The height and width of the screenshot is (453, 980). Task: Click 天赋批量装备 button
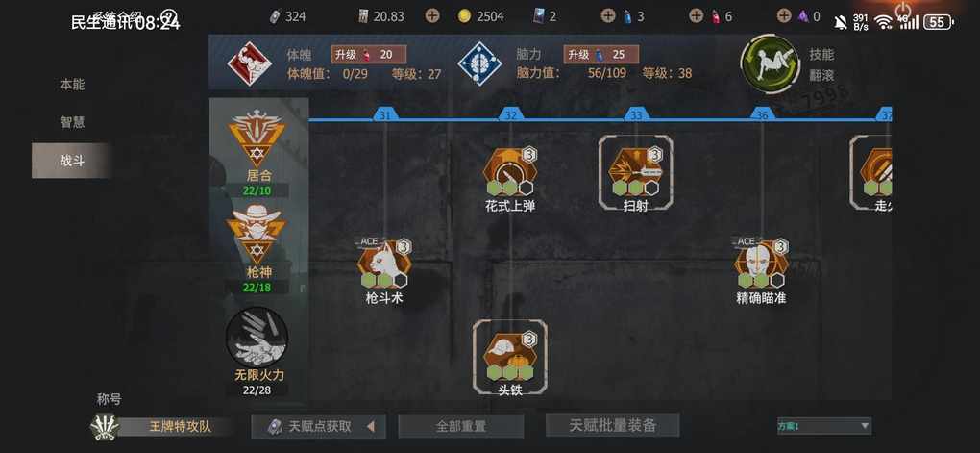[613, 425]
